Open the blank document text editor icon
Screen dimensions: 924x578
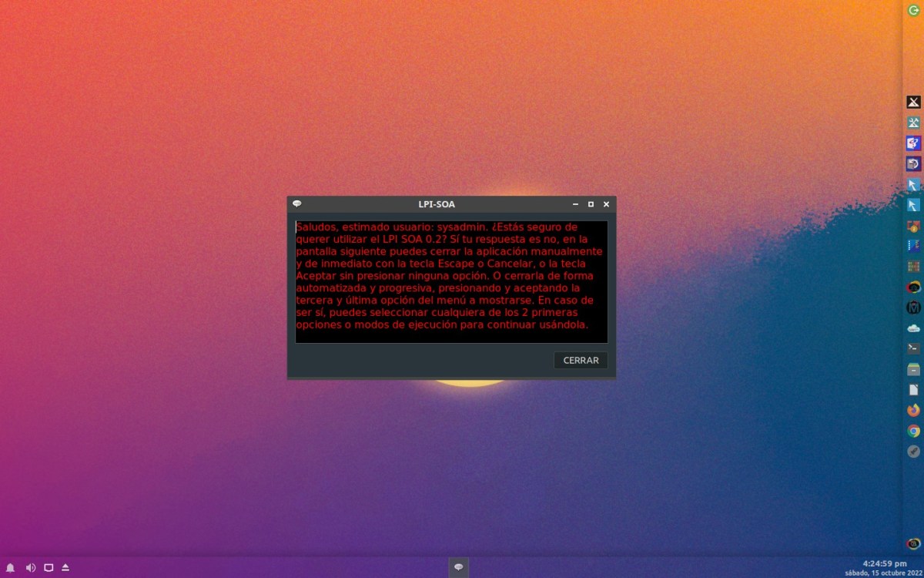tap(914, 390)
